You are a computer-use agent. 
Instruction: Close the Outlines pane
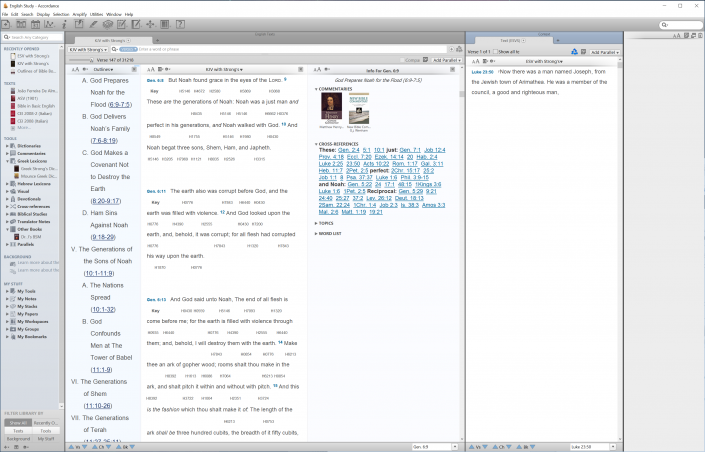click(x=134, y=69)
